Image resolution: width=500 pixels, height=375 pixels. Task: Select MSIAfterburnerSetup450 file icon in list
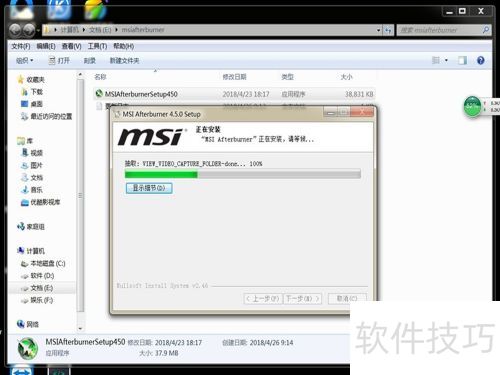(x=99, y=94)
